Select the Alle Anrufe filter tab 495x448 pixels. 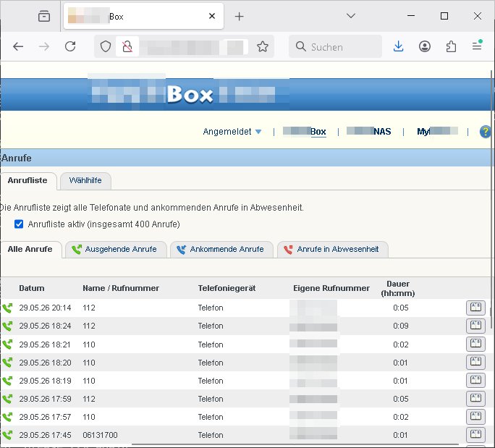coord(30,249)
